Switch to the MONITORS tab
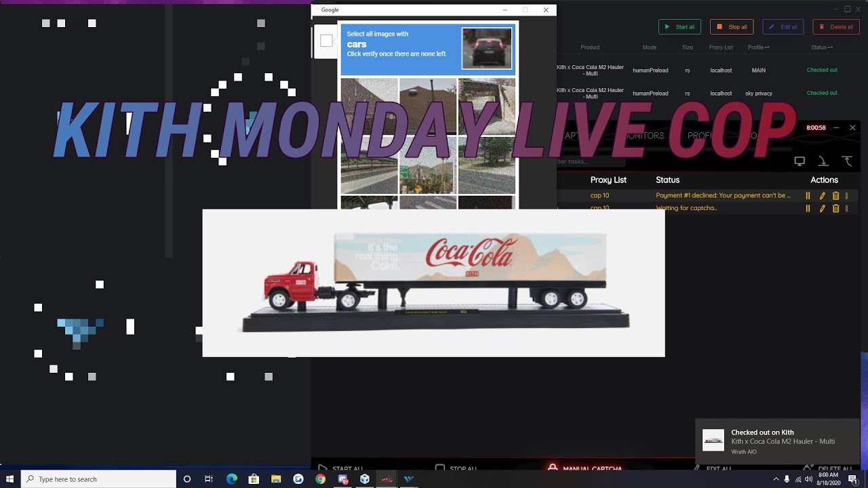The height and width of the screenshot is (488, 868). click(644, 136)
